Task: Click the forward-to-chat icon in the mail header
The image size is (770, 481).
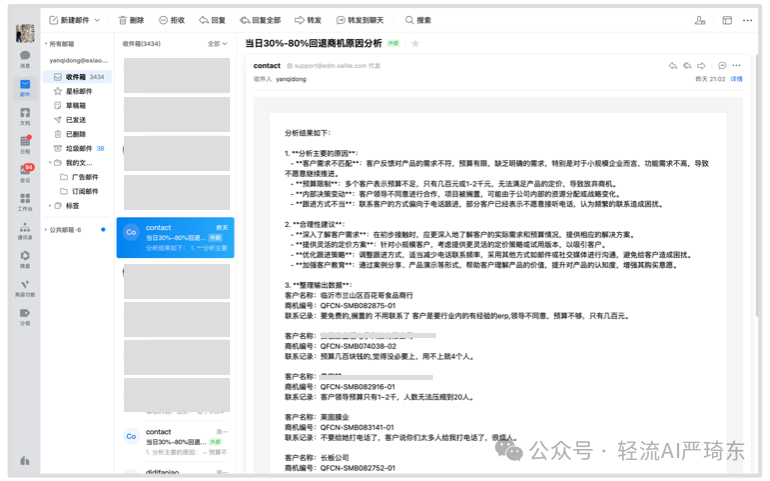Action: 722,66
